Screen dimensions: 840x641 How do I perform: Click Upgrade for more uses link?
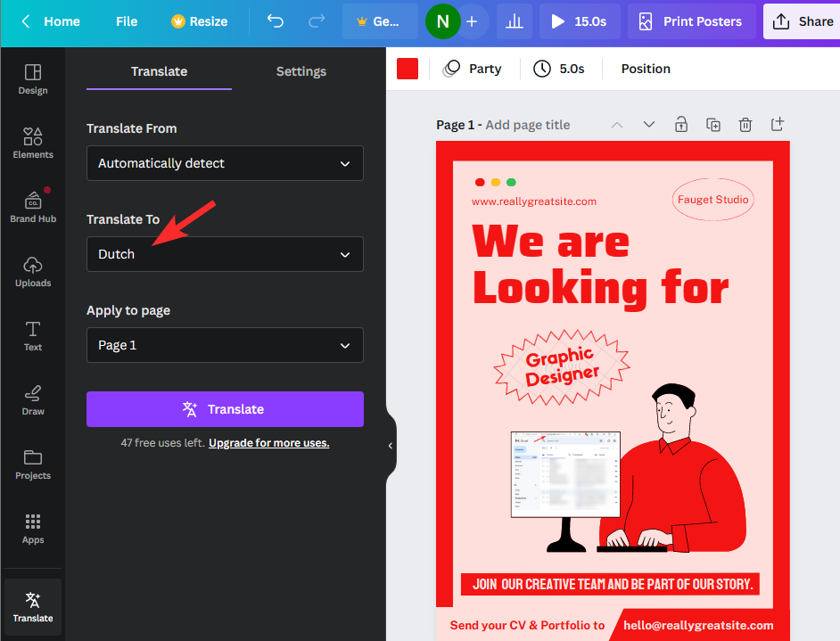pos(268,443)
